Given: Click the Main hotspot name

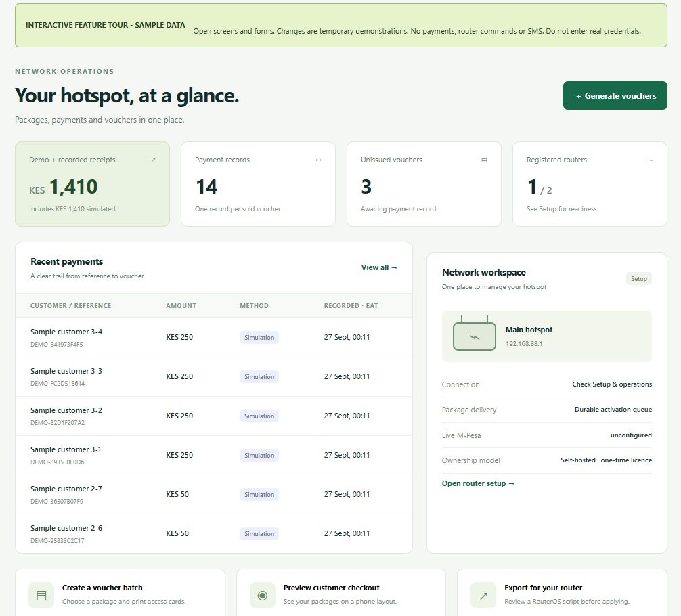Looking at the screenshot, I should click(x=529, y=330).
